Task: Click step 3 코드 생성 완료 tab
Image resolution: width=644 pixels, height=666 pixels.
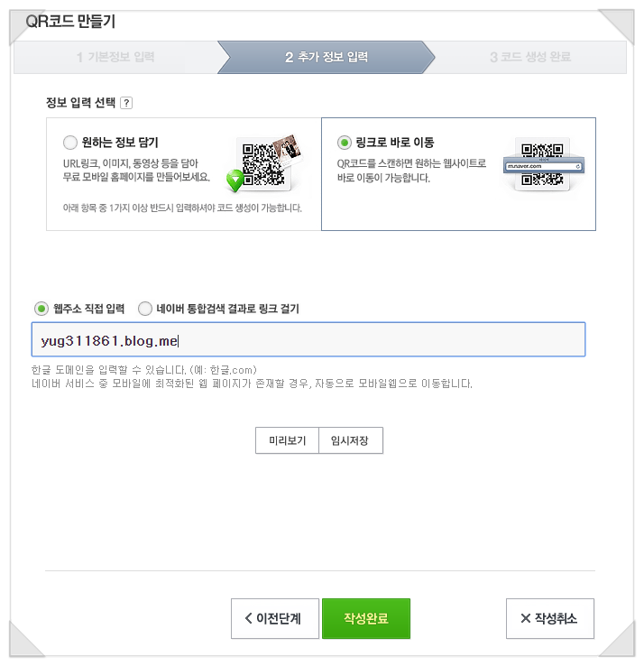Action: 530,58
